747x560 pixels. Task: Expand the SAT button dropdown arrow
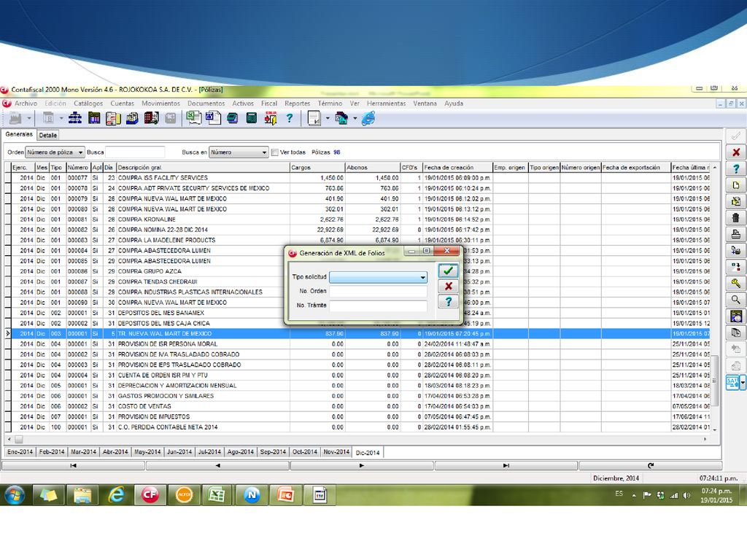coord(742,382)
